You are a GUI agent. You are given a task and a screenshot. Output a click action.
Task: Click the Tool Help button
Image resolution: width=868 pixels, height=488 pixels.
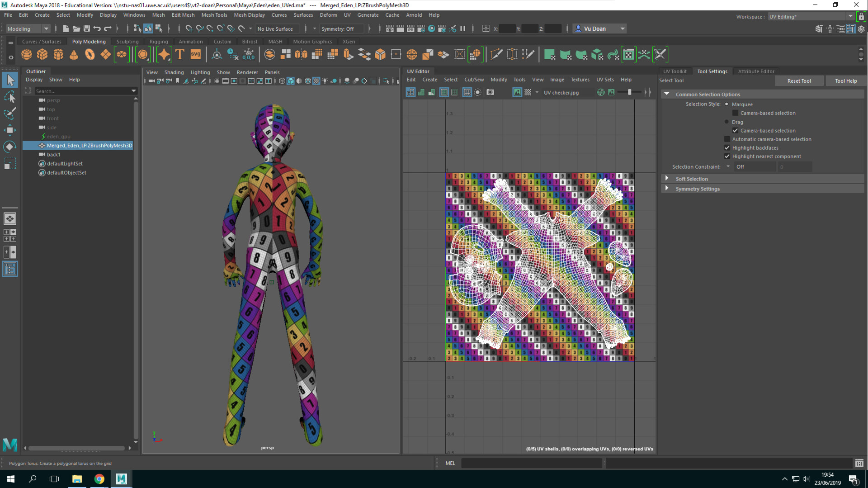845,81
